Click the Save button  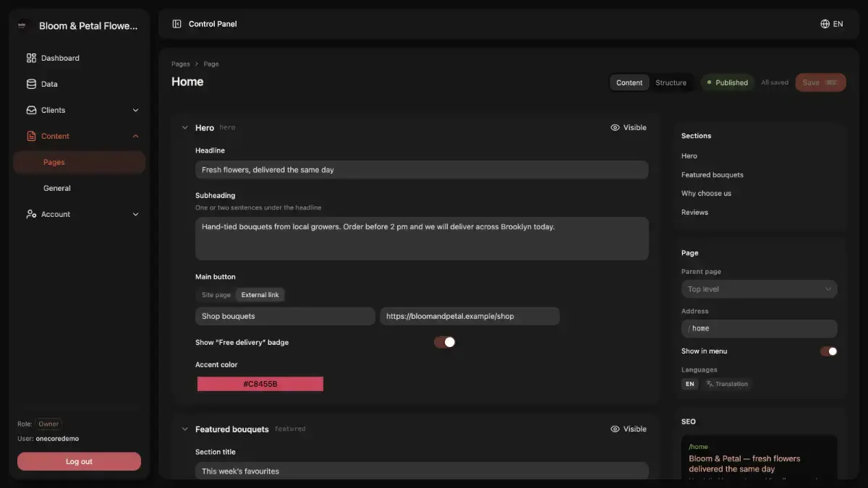[820, 82]
